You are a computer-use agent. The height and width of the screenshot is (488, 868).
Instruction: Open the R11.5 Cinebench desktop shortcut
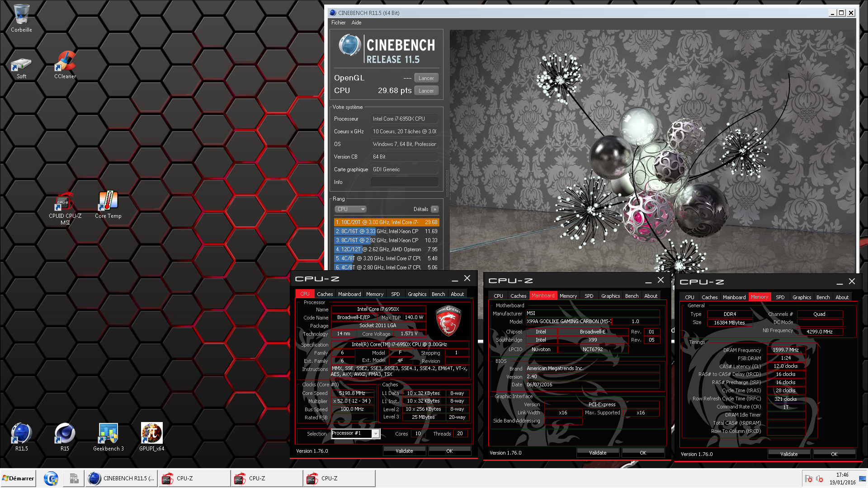pos(21,437)
